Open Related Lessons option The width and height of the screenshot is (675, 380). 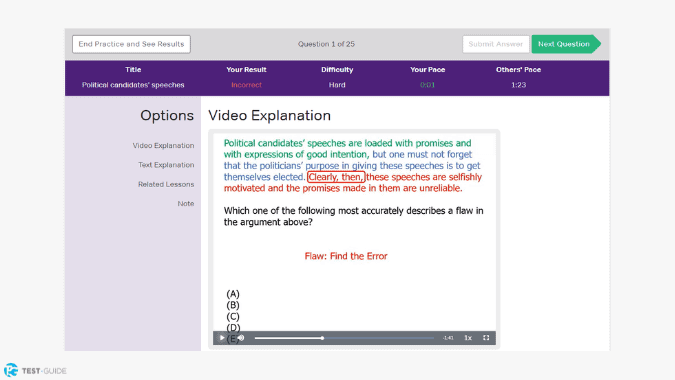[166, 184]
